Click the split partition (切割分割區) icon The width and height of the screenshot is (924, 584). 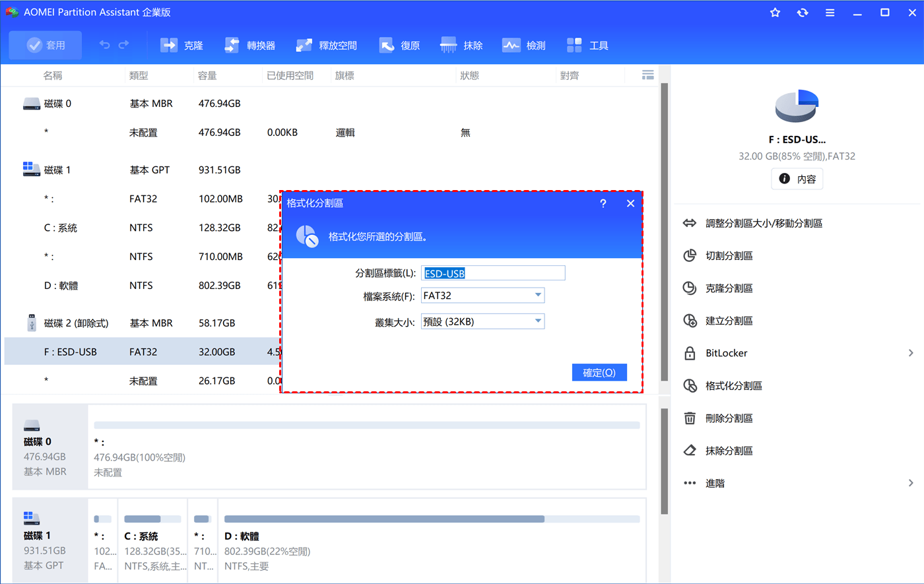coord(690,255)
